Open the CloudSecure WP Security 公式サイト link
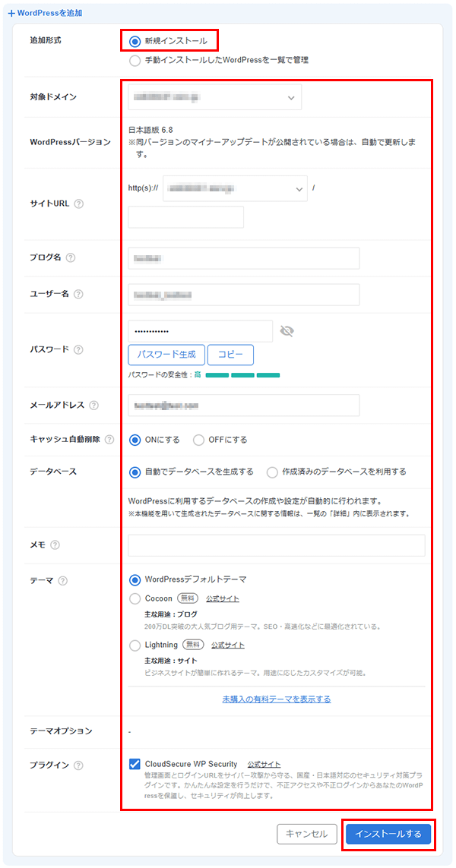Screen dimensions: 456x868 click(264, 764)
